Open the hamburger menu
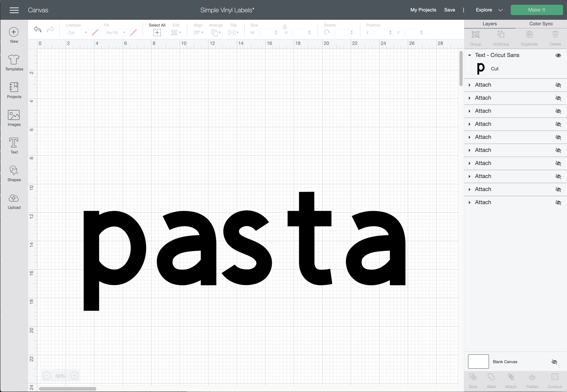The image size is (567, 392). point(14,10)
